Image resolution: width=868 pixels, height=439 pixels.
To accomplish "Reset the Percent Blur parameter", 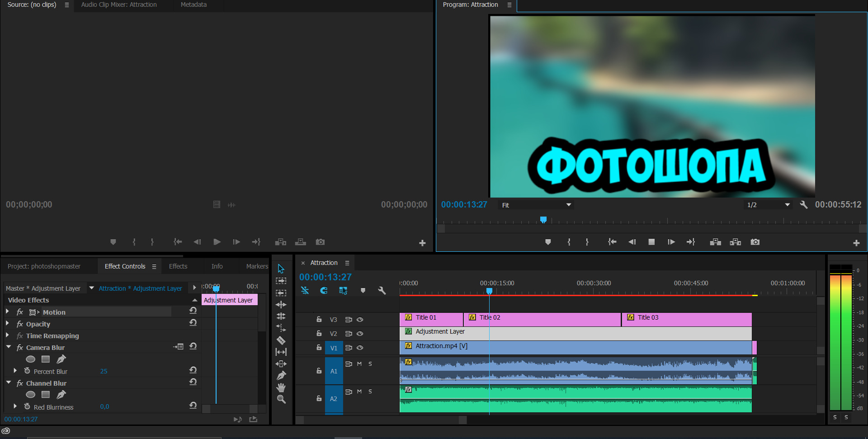I will click(x=193, y=370).
